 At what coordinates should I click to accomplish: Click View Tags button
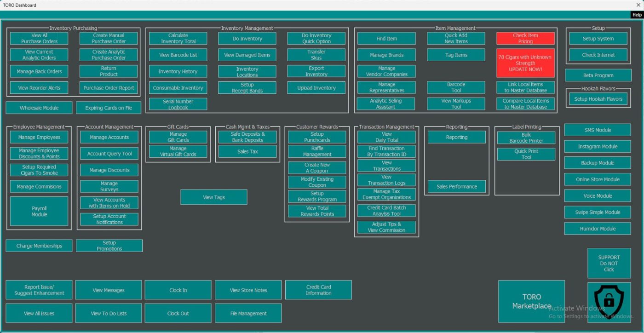(x=213, y=197)
